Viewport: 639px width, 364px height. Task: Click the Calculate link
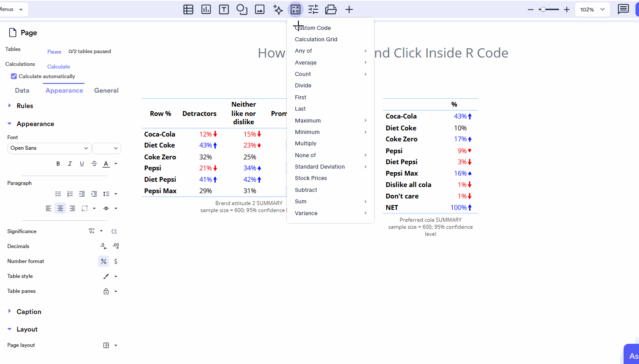[x=59, y=67]
